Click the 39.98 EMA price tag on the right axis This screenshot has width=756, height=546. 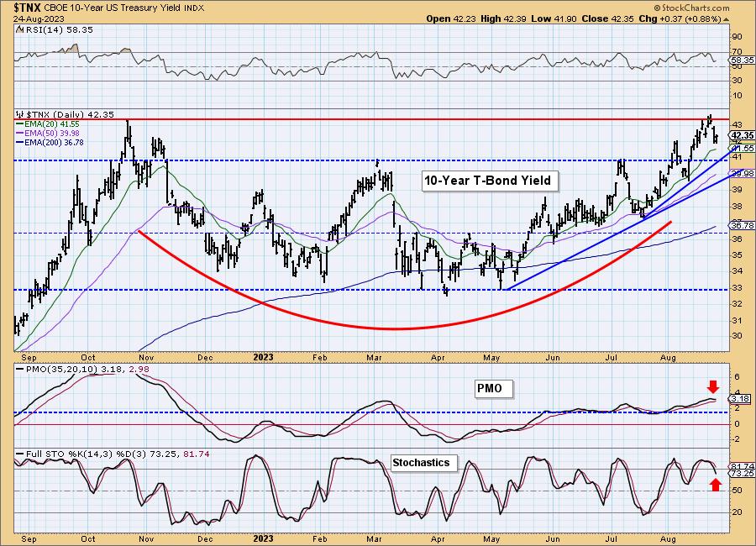click(x=743, y=174)
